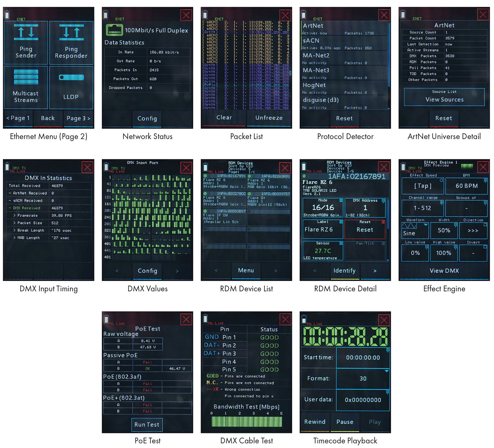The height and width of the screenshot is (448, 494).
Task: Go to Page 3 in Ethernet Menu
Action: pyautogui.click(x=78, y=118)
